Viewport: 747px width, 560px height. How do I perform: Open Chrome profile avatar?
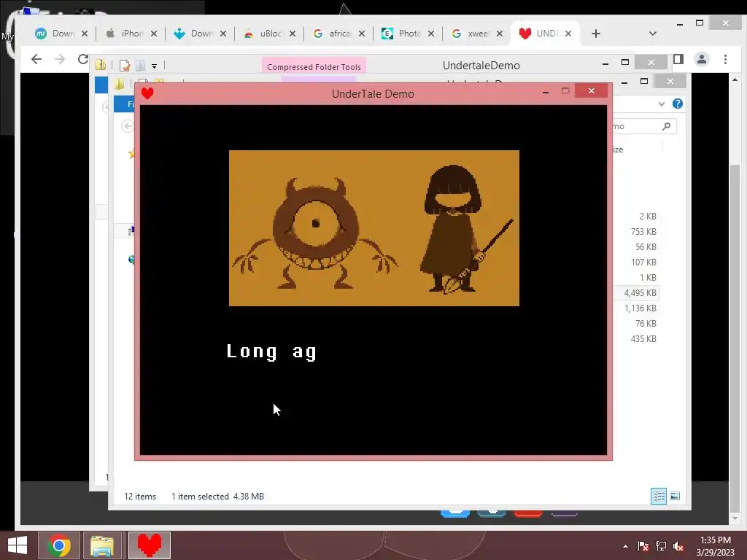701,59
